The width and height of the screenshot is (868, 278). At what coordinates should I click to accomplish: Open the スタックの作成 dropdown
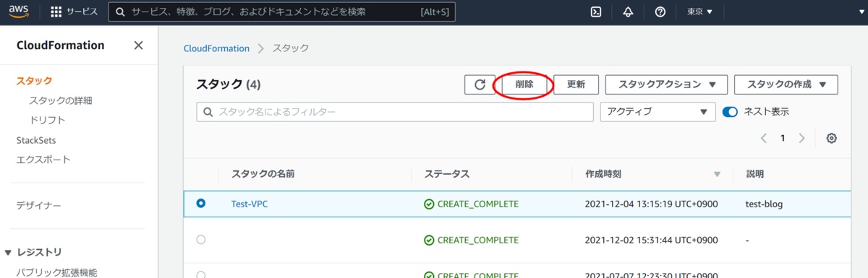786,84
